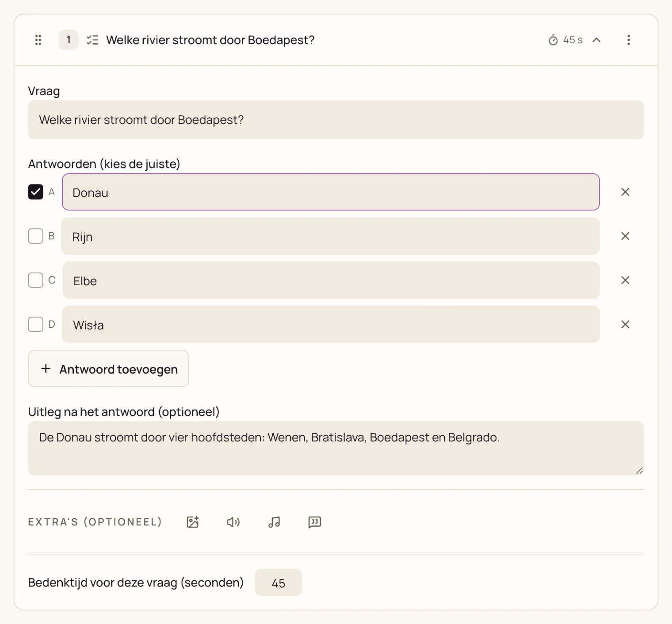This screenshot has height=624, width=672.
Task: Edit the Wisła answer field
Action: pos(331,325)
